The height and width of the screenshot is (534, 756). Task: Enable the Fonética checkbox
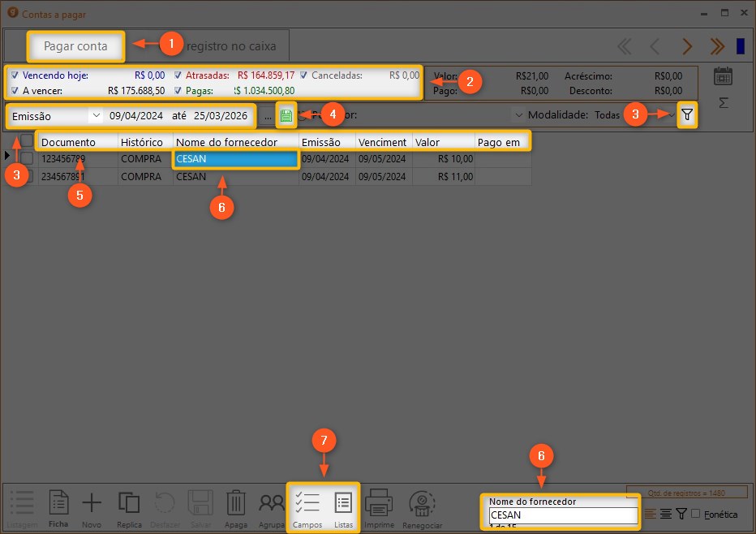(x=695, y=513)
